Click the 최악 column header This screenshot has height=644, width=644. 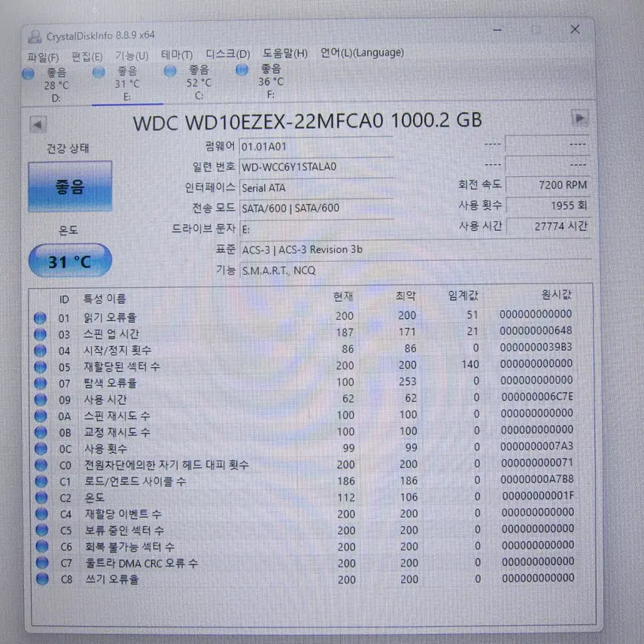[406, 296]
